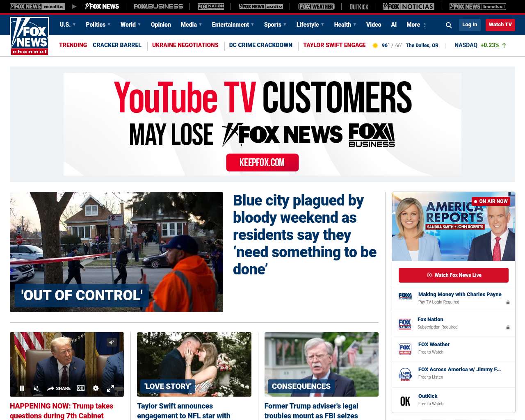Open Fox Weather logo in top bar

point(316,7)
